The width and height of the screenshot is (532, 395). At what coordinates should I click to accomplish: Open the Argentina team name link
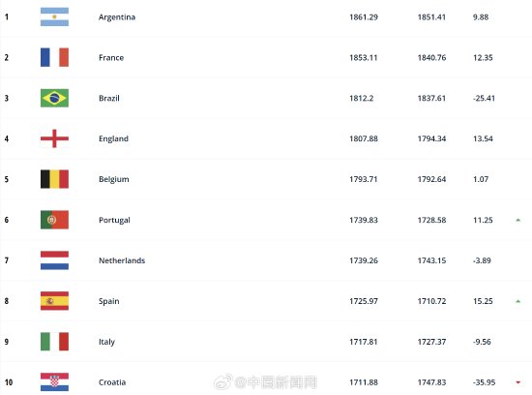[117, 17]
